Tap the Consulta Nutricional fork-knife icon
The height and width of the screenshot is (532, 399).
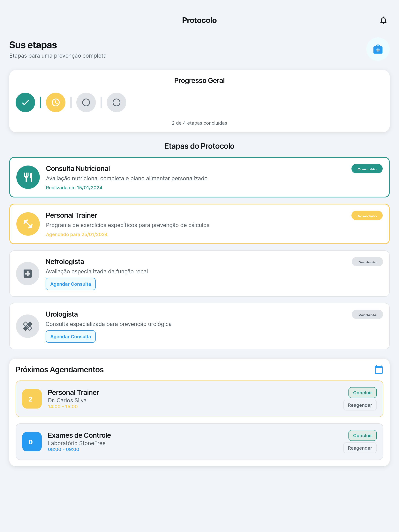[28, 177]
